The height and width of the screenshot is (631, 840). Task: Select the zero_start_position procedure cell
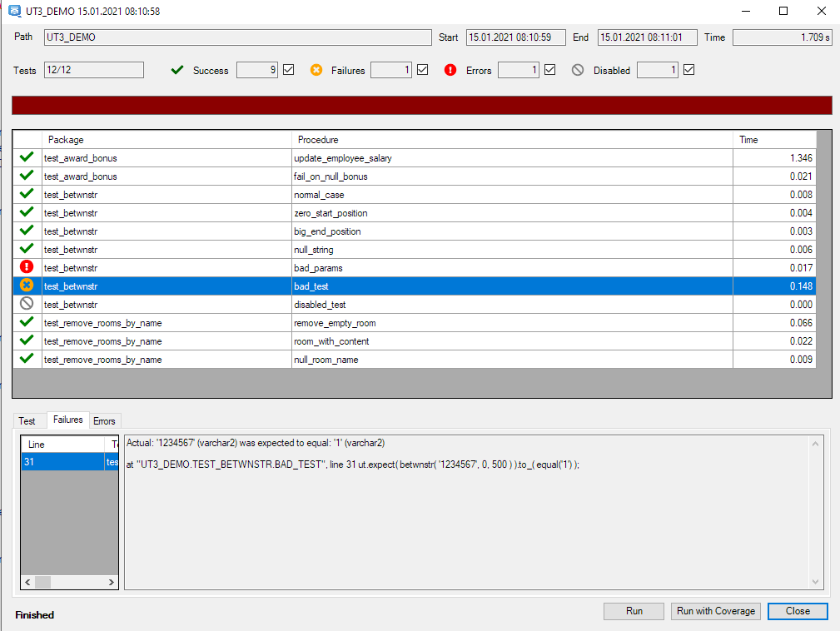point(512,213)
